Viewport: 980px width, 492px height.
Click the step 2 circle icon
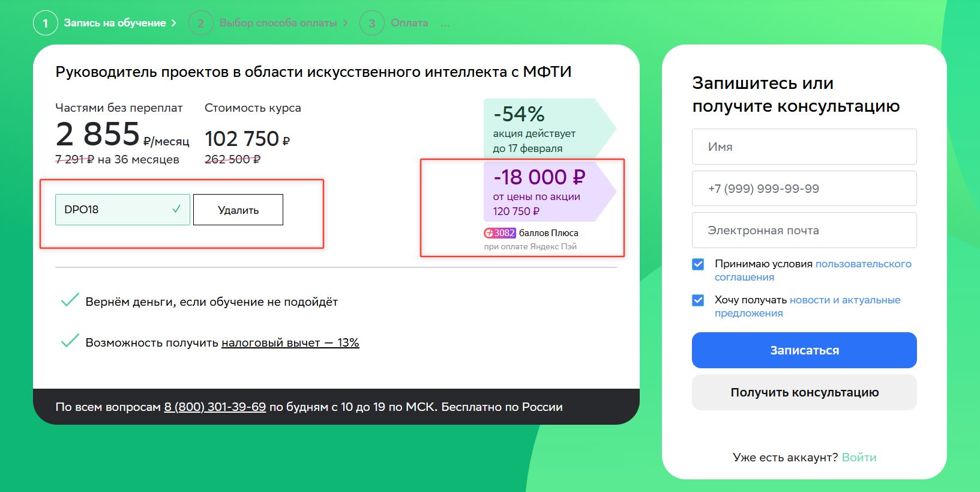pyautogui.click(x=200, y=23)
